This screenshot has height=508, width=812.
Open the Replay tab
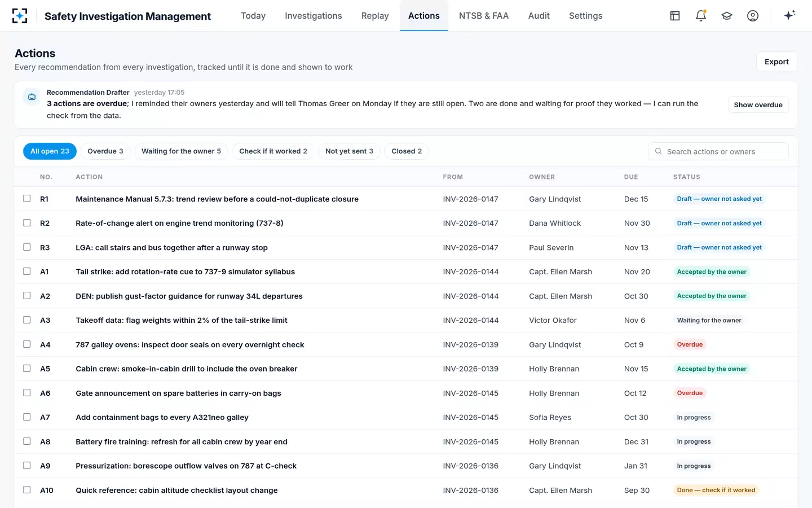tap(375, 16)
